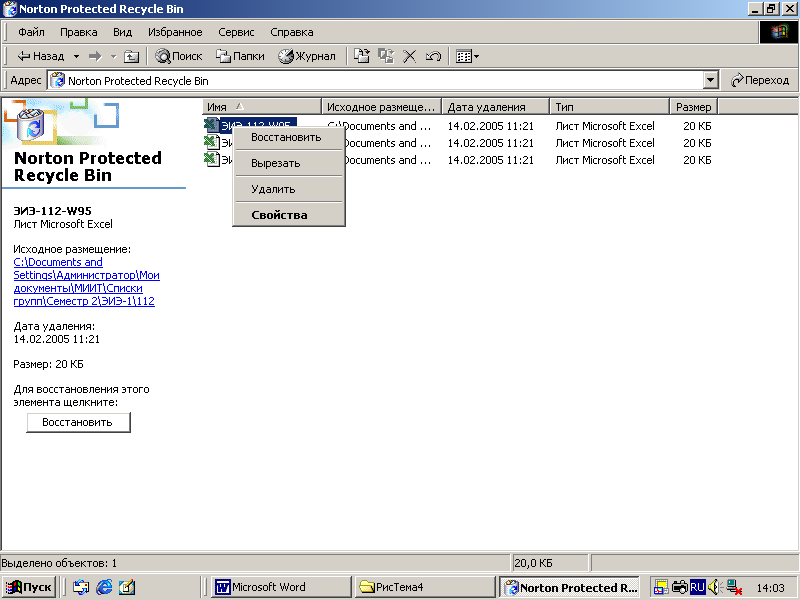Open the Поиск search toolbar button

[x=179, y=56]
